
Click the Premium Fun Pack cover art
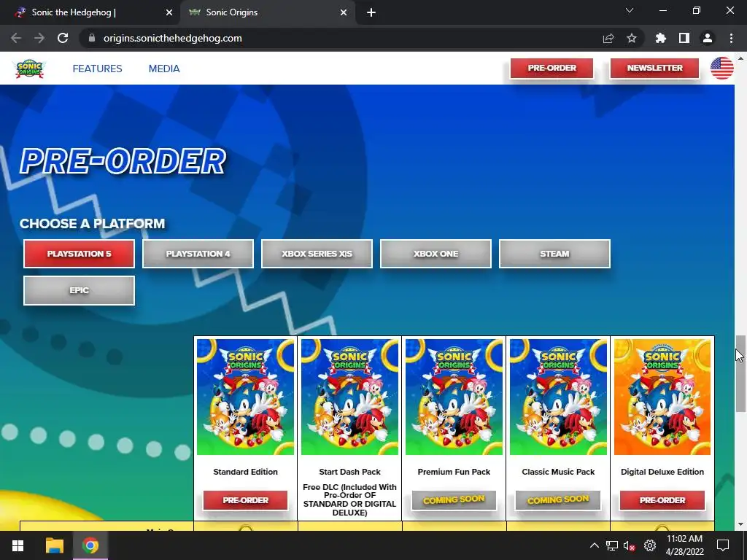click(x=454, y=397)
